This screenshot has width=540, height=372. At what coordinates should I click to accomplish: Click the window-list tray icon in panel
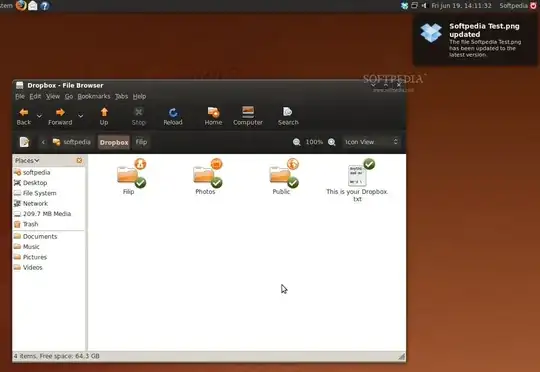[x=415, y=6]
